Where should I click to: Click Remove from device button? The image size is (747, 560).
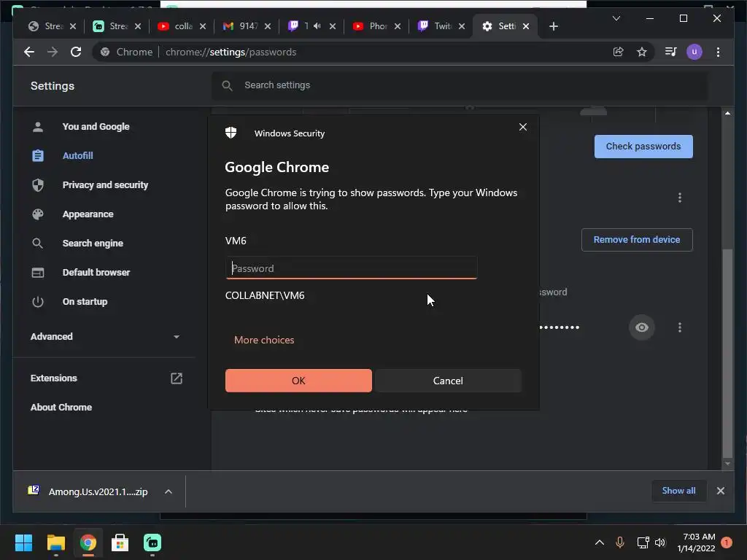tap(636, 239)
